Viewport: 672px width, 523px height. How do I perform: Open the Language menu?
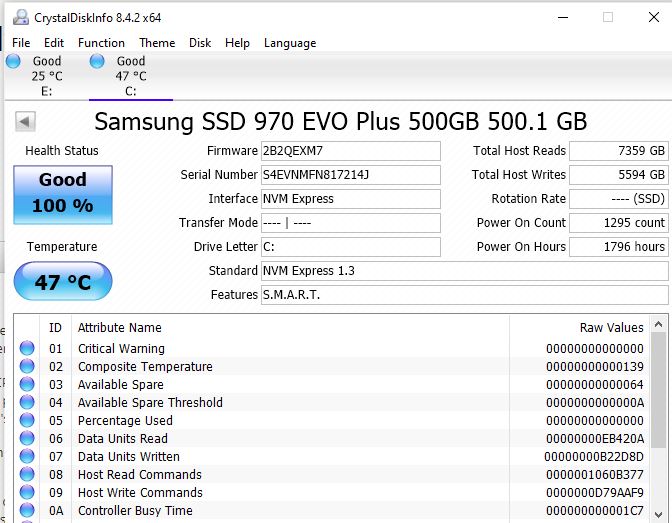pos(290,43)
